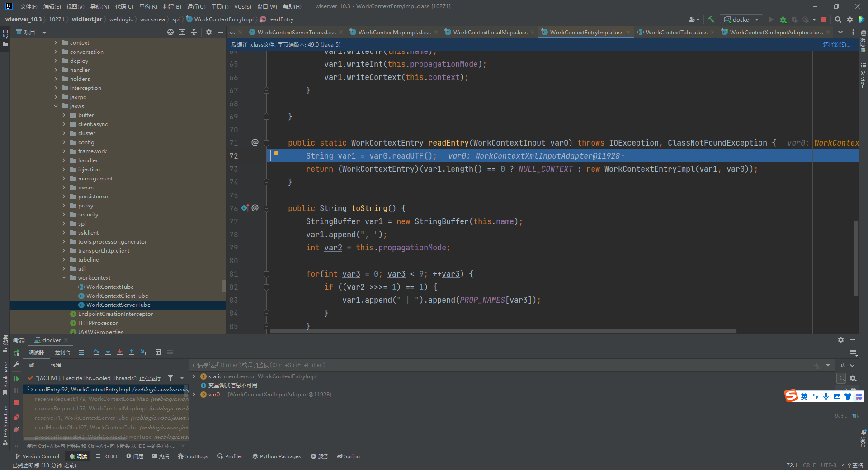Screen dimensions: 868x470
Task: Filter frames with funnel icon
Action: (170, 378)
